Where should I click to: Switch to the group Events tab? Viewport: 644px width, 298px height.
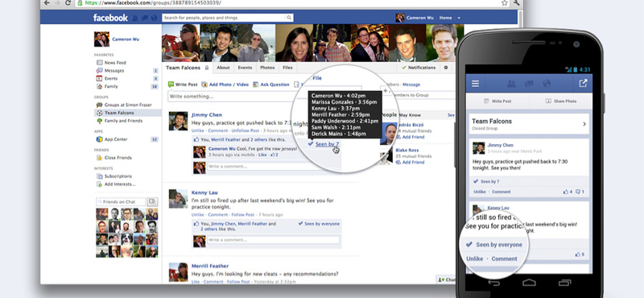coord(245,68)
